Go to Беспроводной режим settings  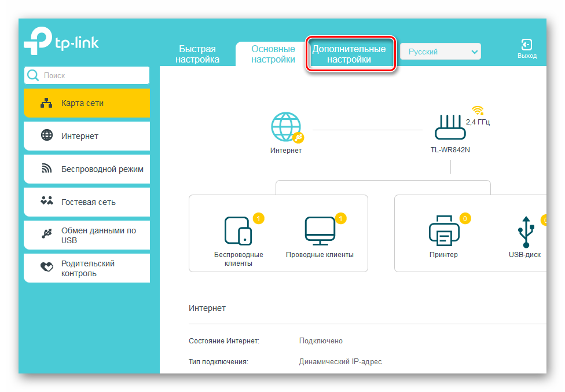click(x=87, y=169)
